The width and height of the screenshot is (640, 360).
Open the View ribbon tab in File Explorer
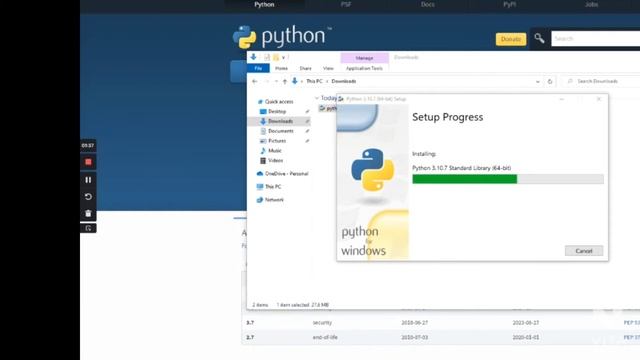pos(328,68)
